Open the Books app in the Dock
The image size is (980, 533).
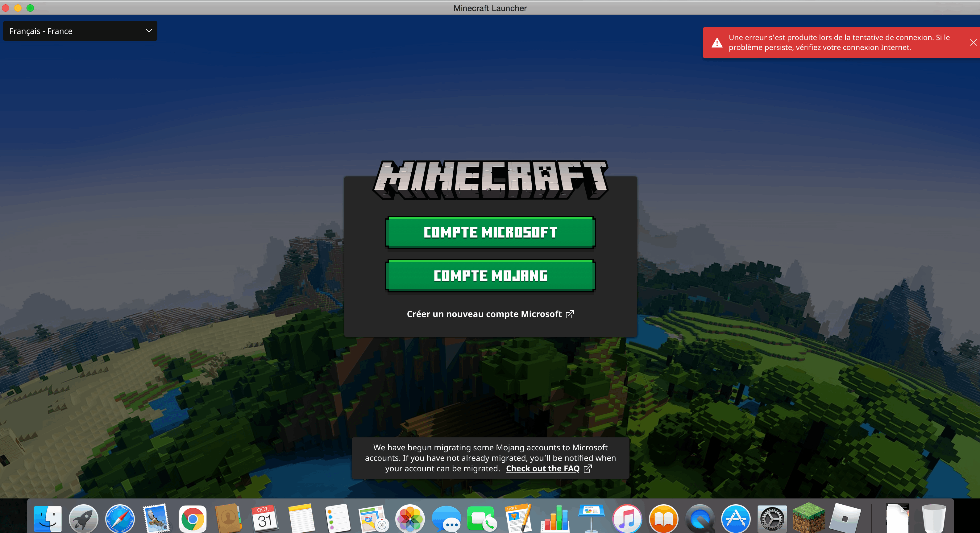663,518
